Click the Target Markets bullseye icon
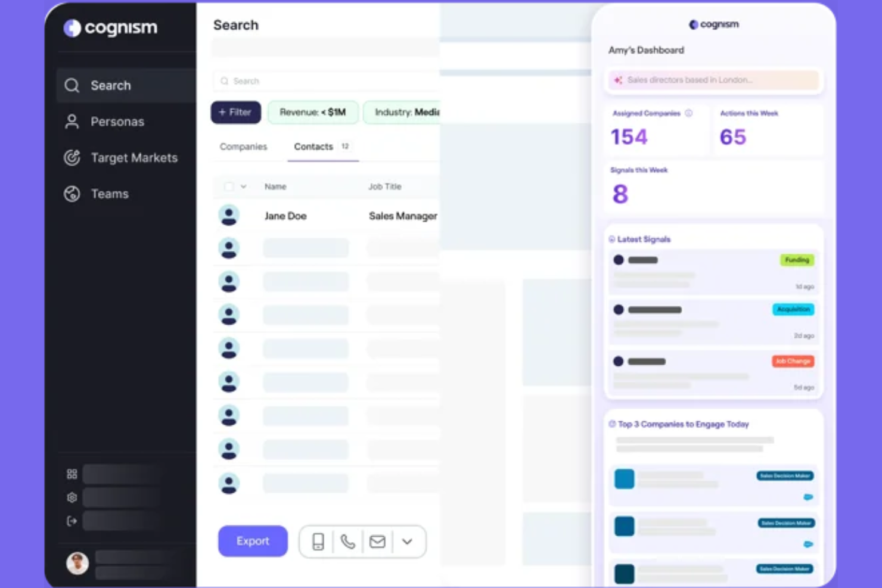The height and width of the screenshot is (588, 882). point(72,158)
